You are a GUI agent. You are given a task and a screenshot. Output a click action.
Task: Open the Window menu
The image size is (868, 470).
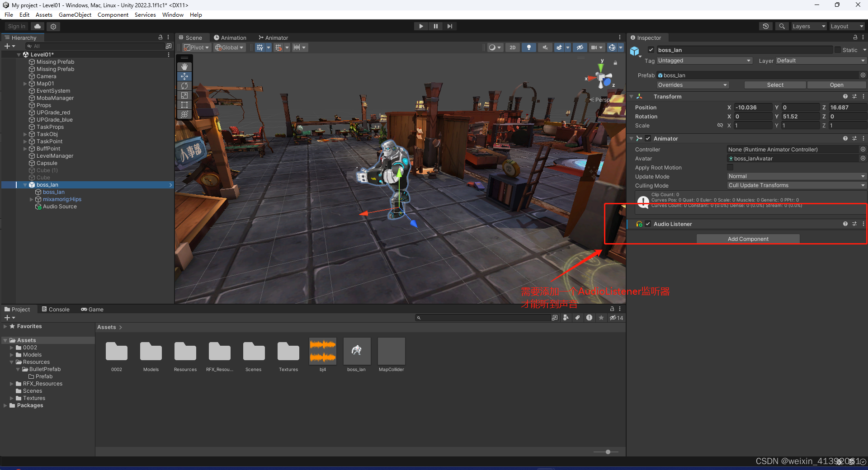coord(173,15)
